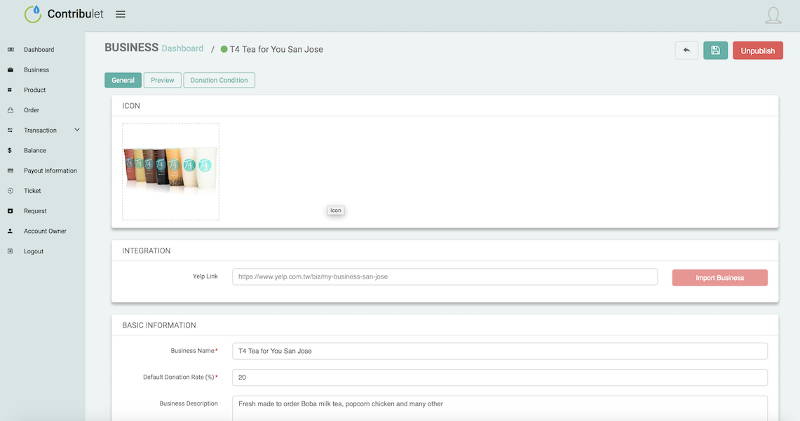Click the Business Description text area
Image resolution: width=800 pixels, height=421 pixels.
(499, 408)
